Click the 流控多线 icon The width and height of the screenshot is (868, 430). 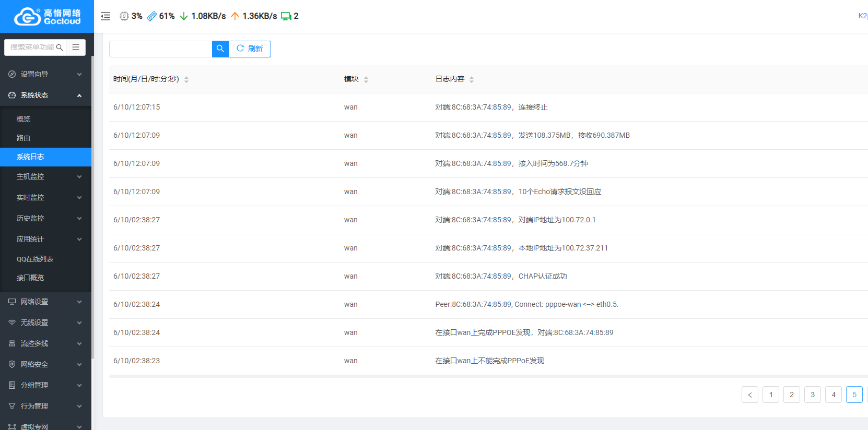(12, 343)
